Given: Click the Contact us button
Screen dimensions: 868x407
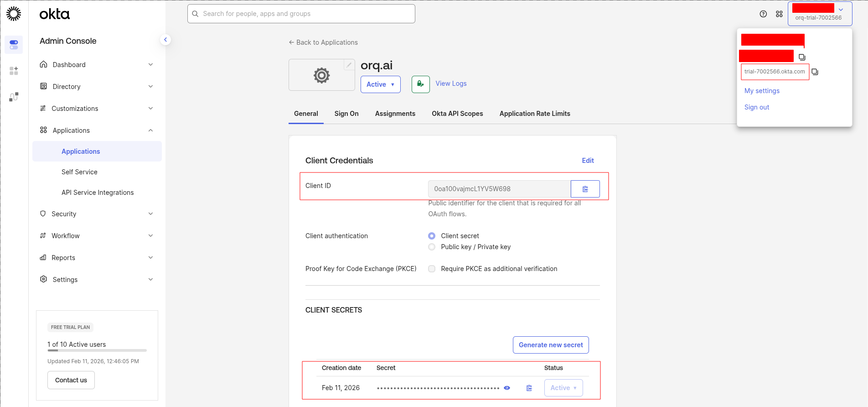Looking at the screenshot, I should tap(71, 380).
